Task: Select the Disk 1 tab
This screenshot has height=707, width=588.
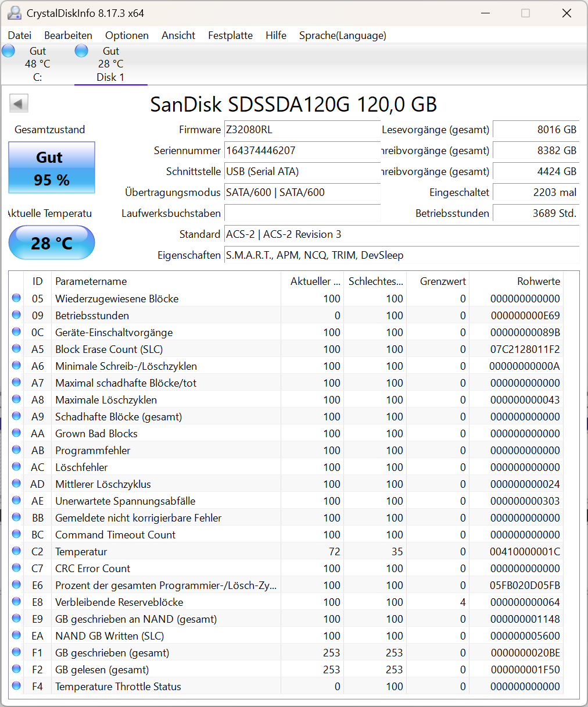Action: click(110, 64)
